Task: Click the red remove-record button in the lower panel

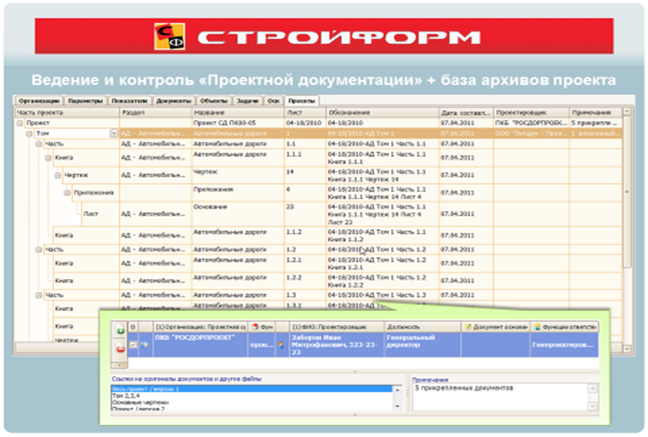Action: [x=120, y=349]
